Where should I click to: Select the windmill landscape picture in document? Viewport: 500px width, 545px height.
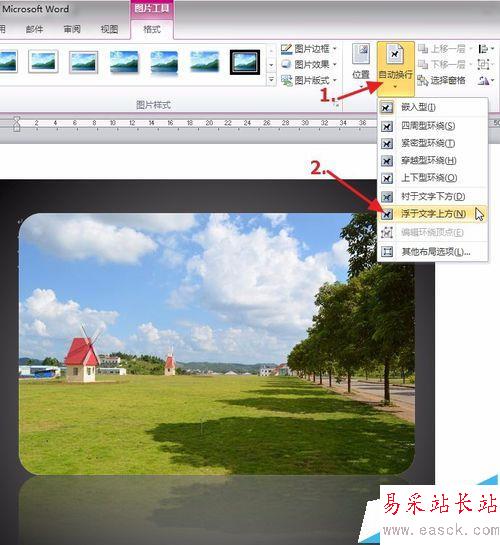(x=216, y=344)
